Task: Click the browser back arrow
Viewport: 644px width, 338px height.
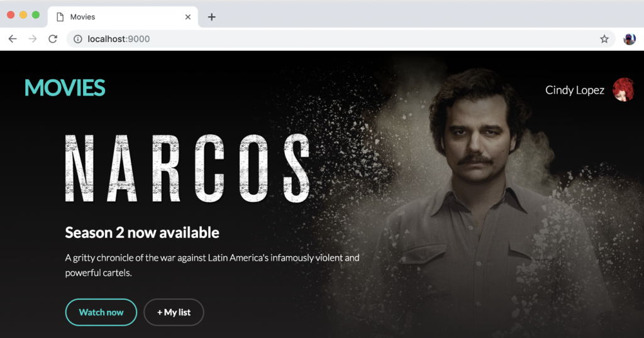Action: [x=13, y=39]
